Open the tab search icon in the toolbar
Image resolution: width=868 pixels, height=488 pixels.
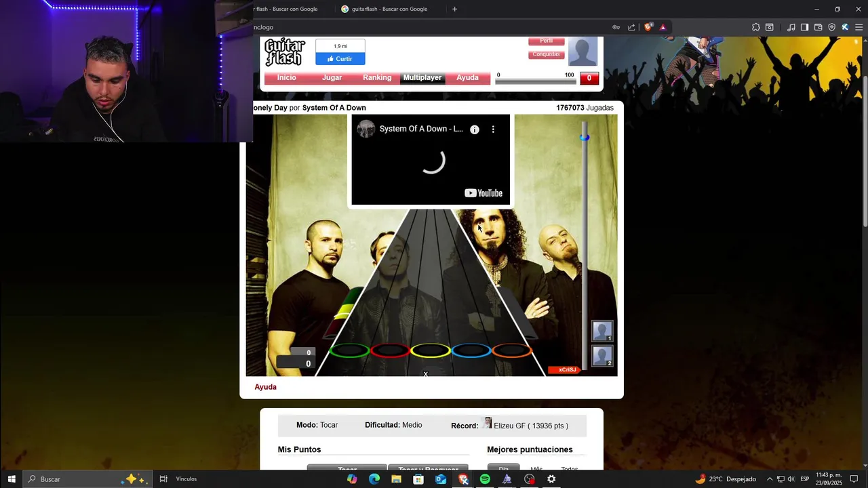point(769,27)
